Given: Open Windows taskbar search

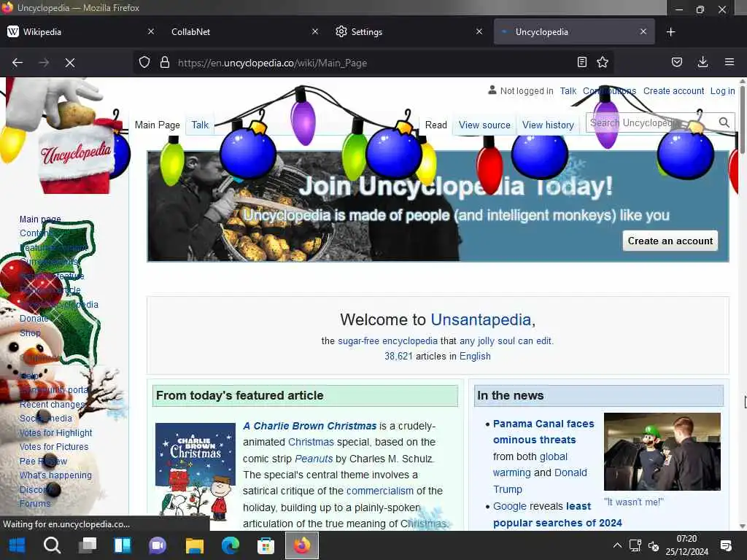Looking at the screenshot, I should click(52, 545).
